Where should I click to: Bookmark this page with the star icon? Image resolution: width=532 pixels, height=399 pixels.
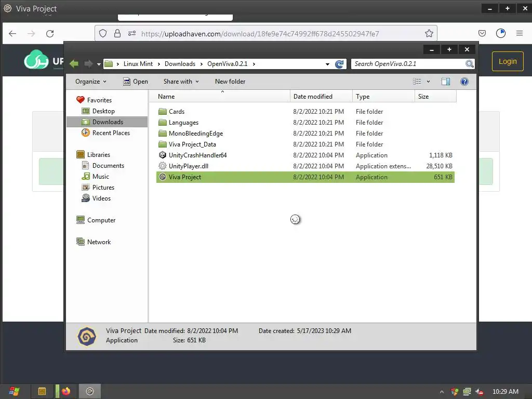click(x=429, y=33)
